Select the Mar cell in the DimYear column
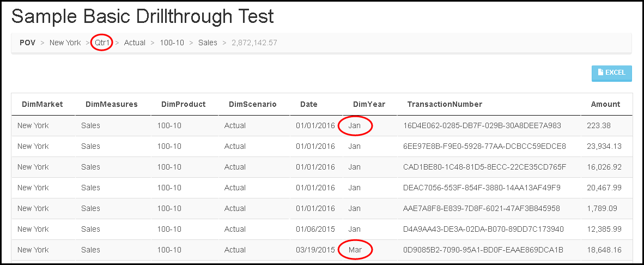Viewport: 644px width, 265px height. pos(355,250)
